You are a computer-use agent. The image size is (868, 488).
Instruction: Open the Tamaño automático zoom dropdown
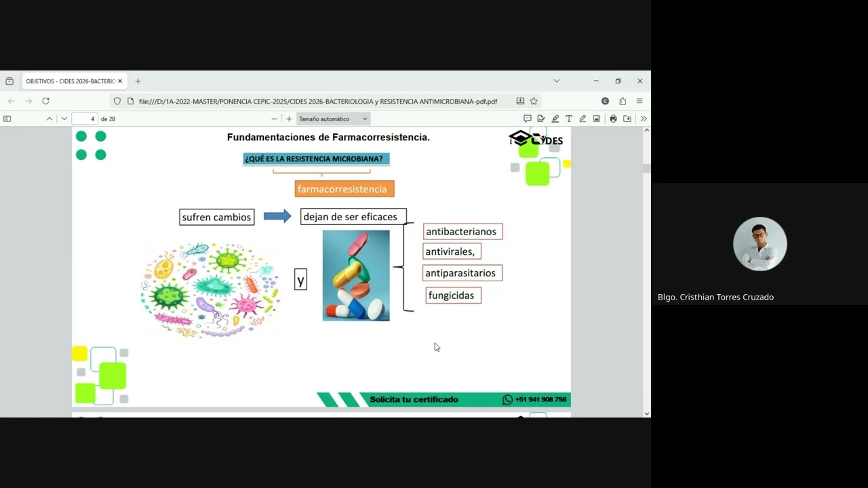coord(333,119)
